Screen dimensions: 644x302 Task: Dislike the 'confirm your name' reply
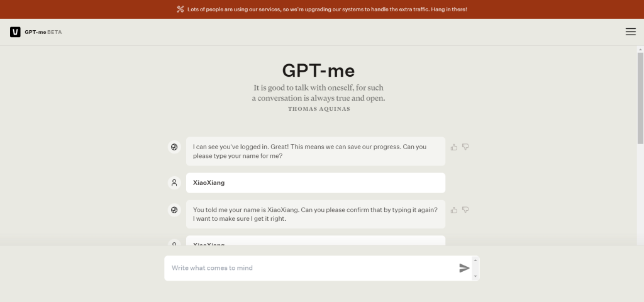click(x=465, y=210)
